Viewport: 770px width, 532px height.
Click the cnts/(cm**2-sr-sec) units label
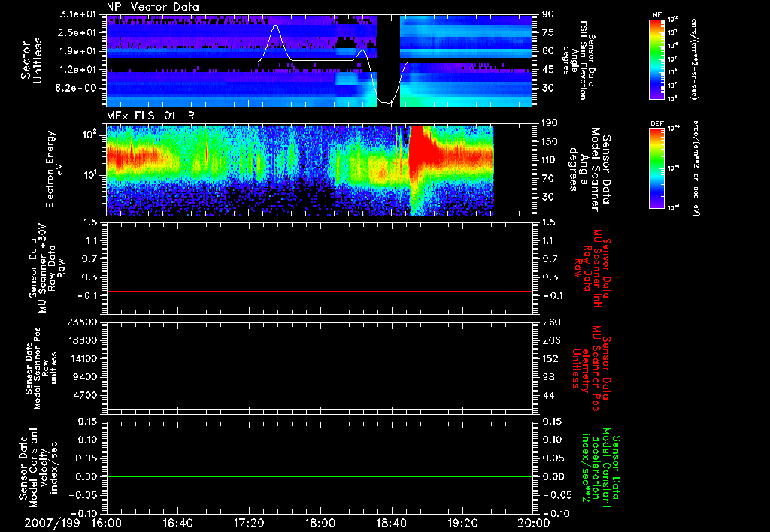pos(694,59)
